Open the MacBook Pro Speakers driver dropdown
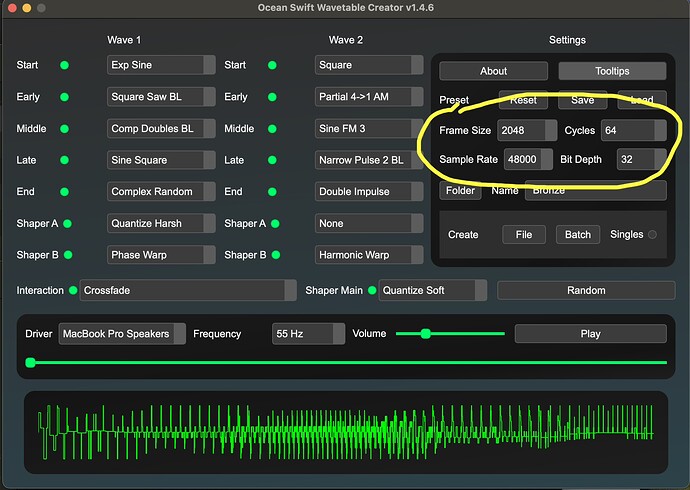This screenshot has width=690, height=490. (122, 334)
